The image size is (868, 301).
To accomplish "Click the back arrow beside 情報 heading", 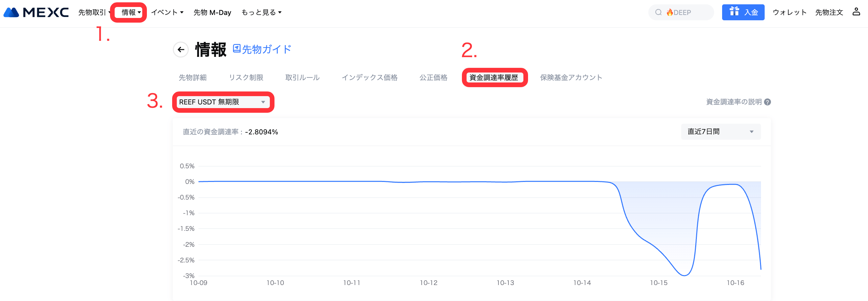I will coord(180,50).
